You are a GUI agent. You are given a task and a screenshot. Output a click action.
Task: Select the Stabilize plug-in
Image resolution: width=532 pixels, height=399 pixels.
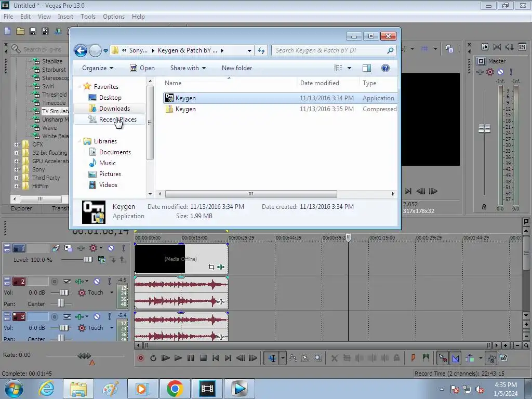coord(52,61)
